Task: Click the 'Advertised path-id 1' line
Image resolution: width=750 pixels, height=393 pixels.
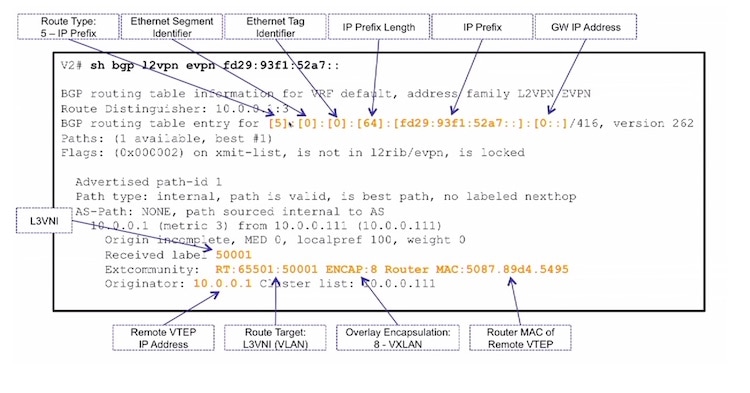Action: [x=148, y=182]
